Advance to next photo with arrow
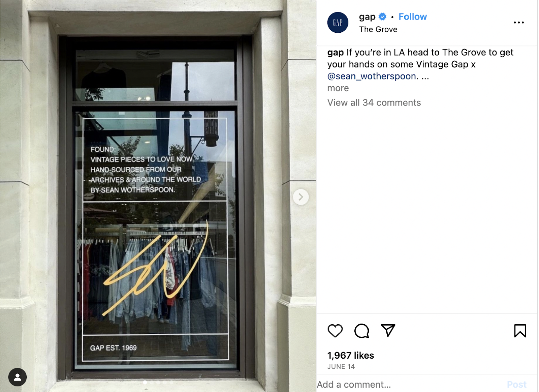The image size is (539, 392). pos(301,197)
